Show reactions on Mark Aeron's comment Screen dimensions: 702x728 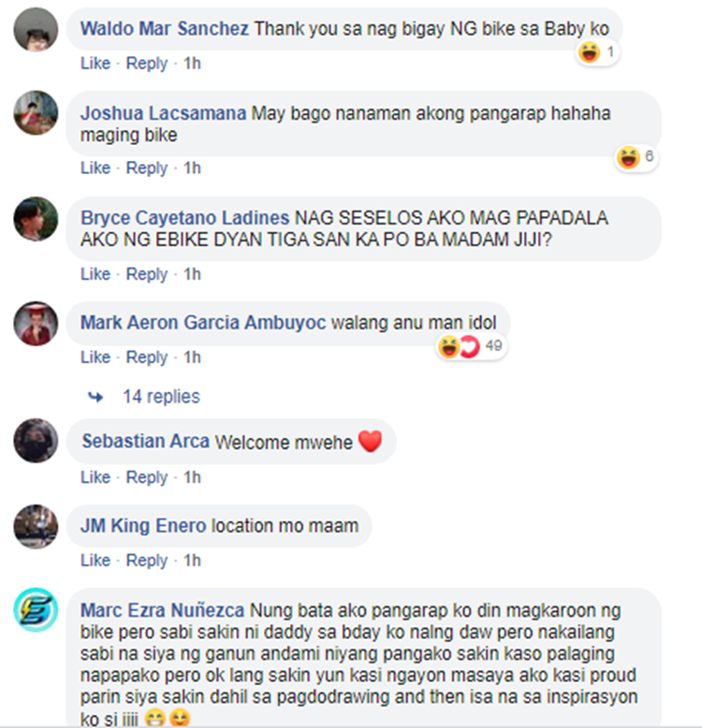click(471, 346)
